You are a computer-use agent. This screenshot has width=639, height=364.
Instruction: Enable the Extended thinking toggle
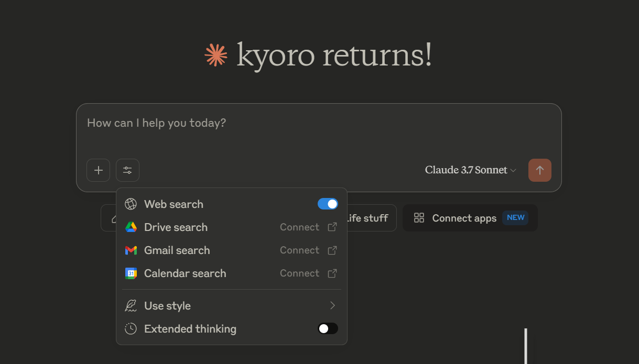[x=328, y=329]
